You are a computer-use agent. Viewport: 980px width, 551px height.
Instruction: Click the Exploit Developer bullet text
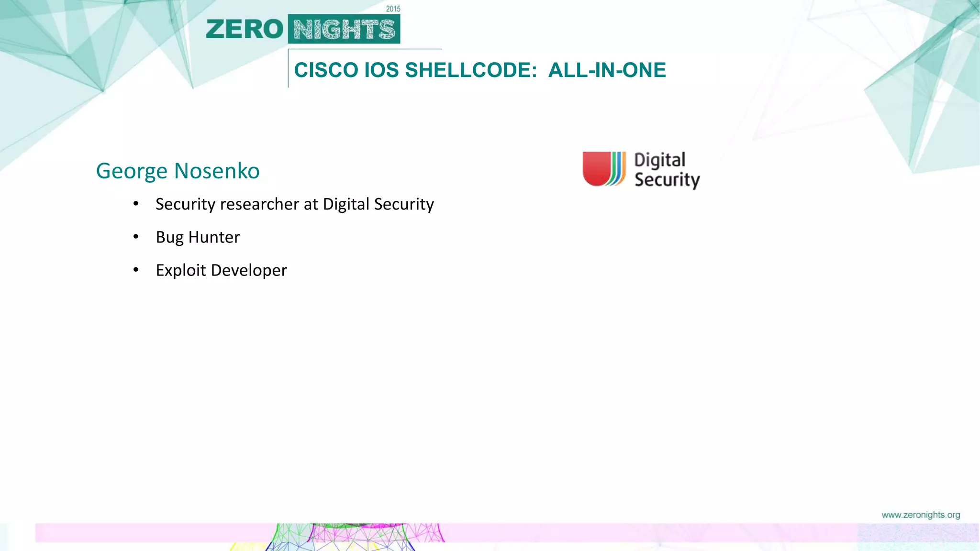(221, 270)
